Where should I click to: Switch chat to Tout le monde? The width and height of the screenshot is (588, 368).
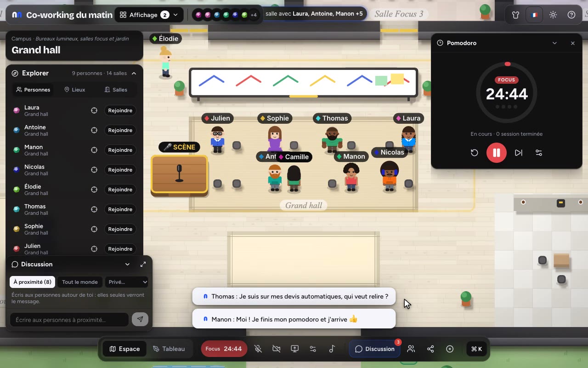point(80,282)
